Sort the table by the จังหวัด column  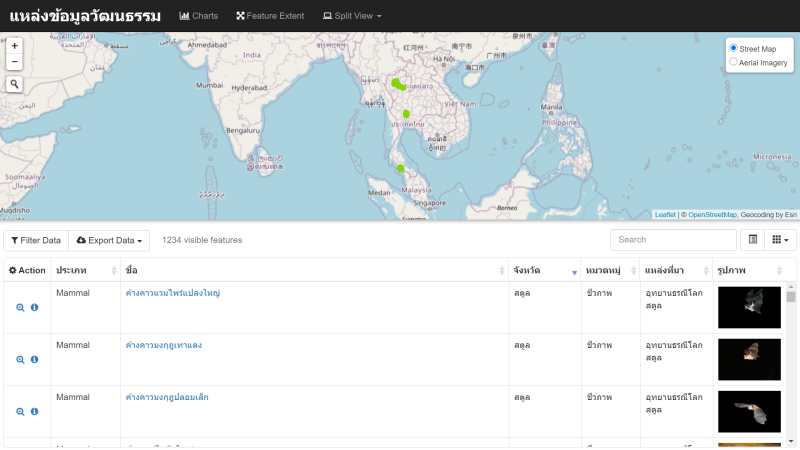543,271
